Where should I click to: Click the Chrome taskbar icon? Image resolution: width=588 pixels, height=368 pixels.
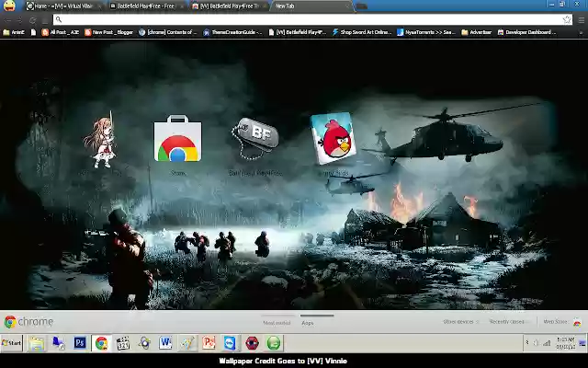pos(101,343)
